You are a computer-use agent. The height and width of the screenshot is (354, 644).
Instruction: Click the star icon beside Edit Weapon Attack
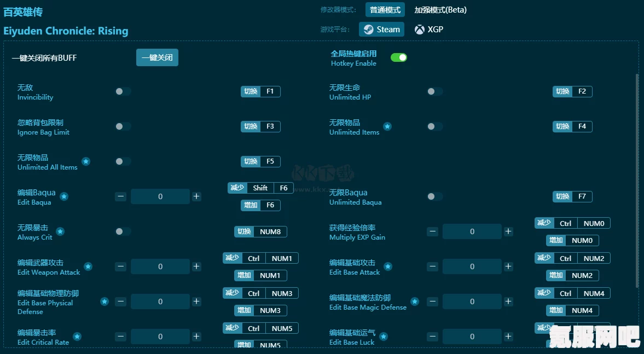tap(88, 266)
